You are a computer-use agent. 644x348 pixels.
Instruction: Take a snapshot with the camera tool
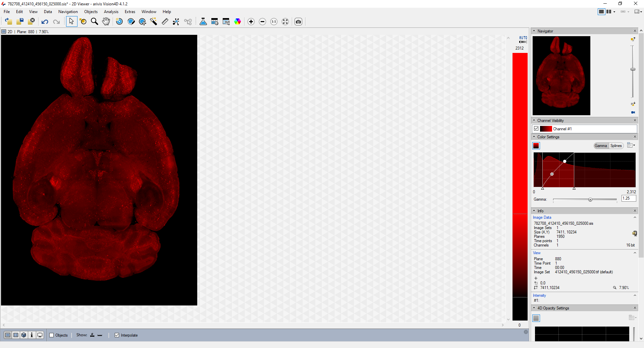tap(299, 21)
